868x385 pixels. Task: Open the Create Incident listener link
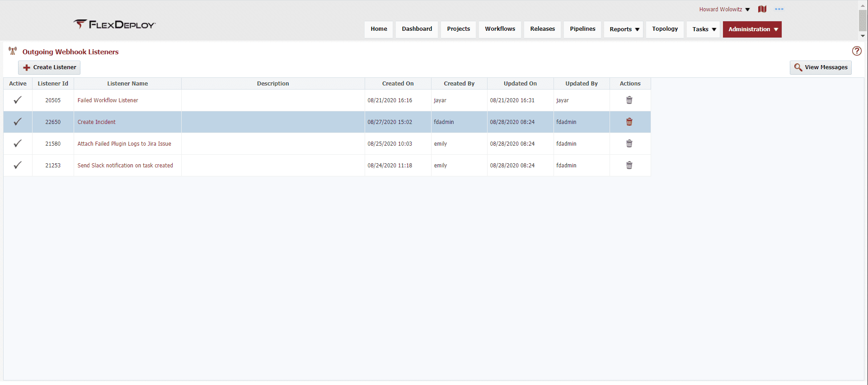[x=96, y=122]
